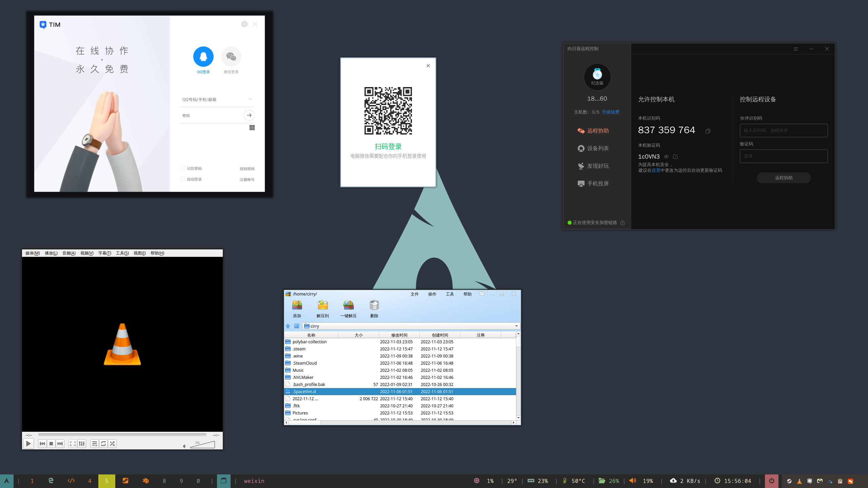Image resolution: width=868 pixels, height=488 pixels.
Task: Toggle visibility of verification code 1c0VN3
Action: [666, 157]
